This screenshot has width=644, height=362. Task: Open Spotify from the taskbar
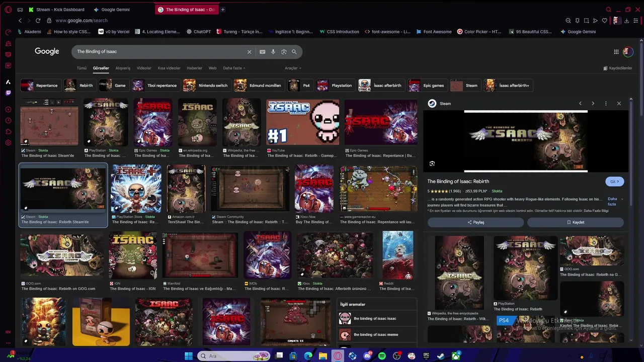tap(382, 356)
